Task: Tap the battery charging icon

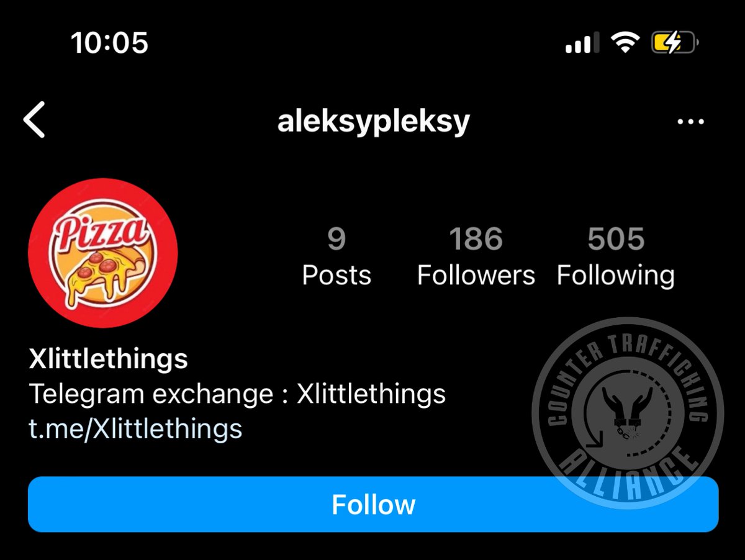Action: click(675, 43)
